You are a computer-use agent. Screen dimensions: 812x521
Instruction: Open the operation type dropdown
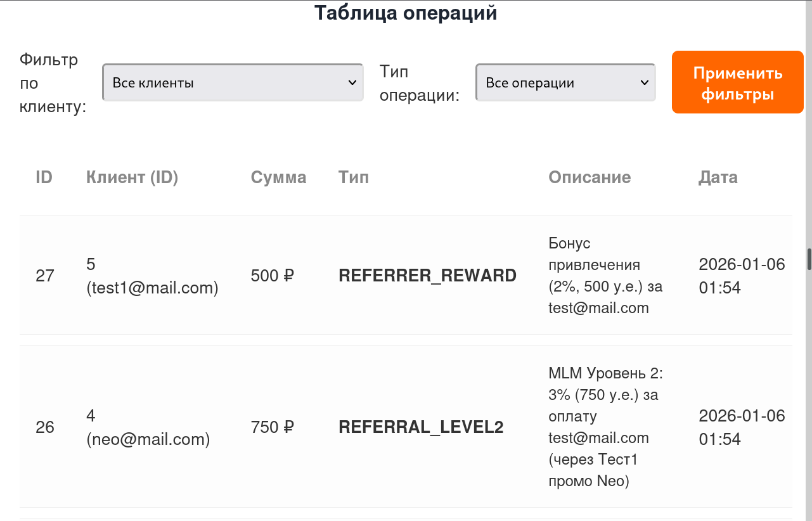click(x=565, y=82)
